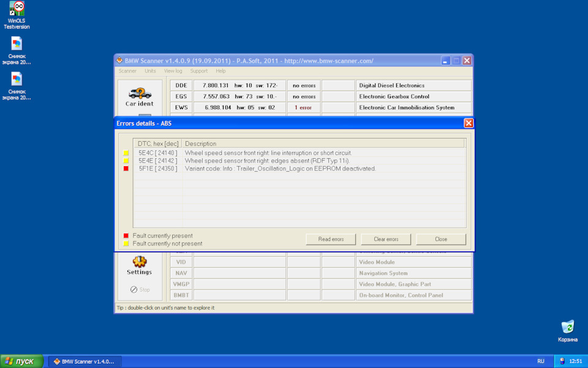Click the DDE part number 7.800.131 cell
The height and width of the screenshot is (368, 588).
pos(239,85)
